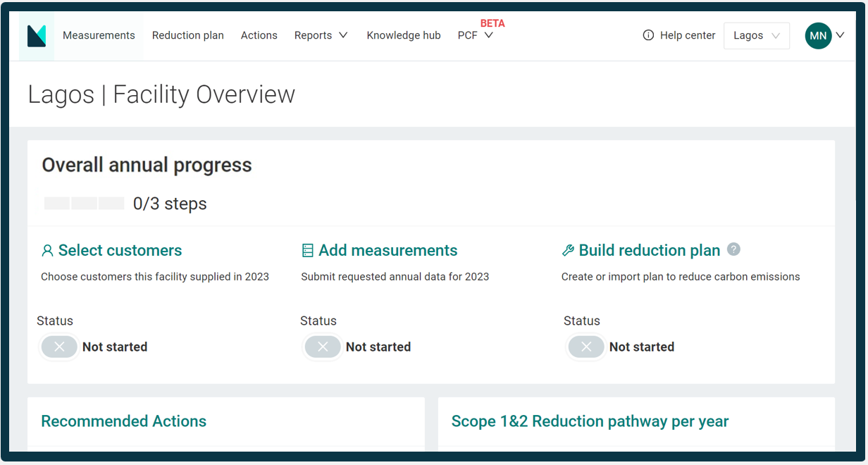Image resolution: width=868 pixels, height=465 pixels.
Task: Open the Reduction plan tab
Action: click(x=188, y=35)
